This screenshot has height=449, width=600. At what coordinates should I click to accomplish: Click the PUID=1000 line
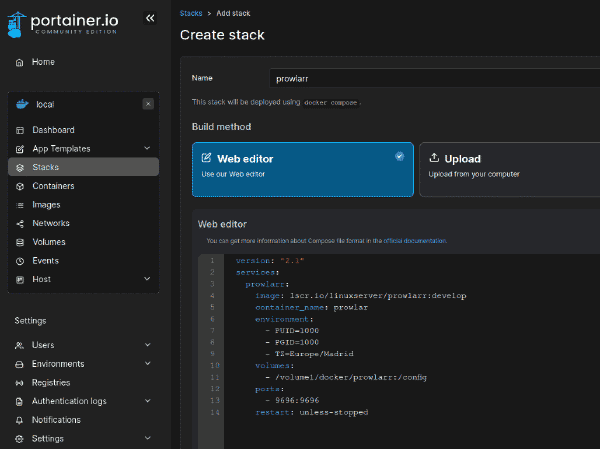click(x=292, y=331)
